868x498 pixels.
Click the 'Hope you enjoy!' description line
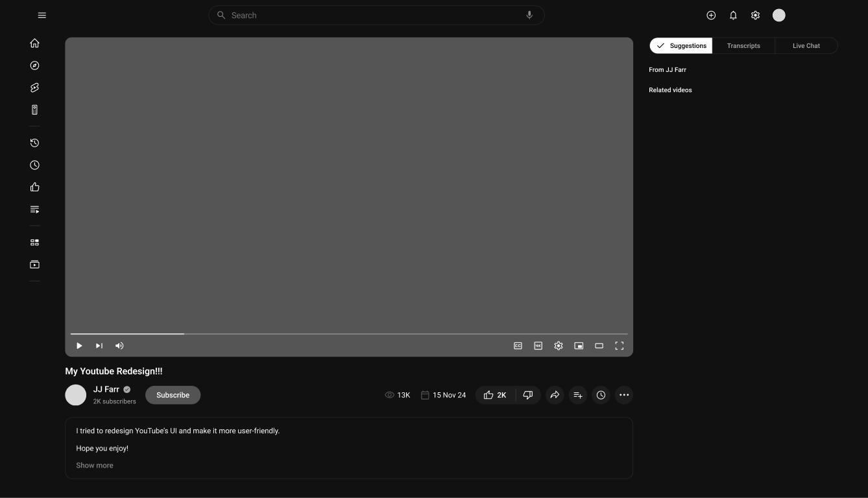click(x=102, y=448)
